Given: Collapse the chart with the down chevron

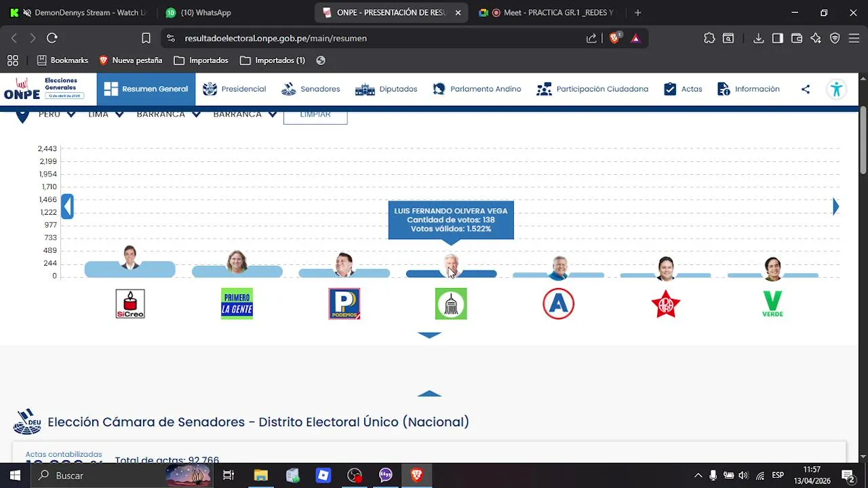Looking at the screenshot, I should tap(429, 335).
